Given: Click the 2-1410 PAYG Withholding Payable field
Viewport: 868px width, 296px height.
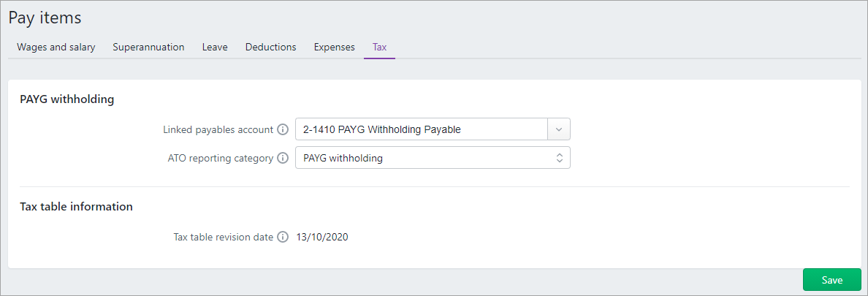Looking at the screenshot, I should [x=421, y=129].
